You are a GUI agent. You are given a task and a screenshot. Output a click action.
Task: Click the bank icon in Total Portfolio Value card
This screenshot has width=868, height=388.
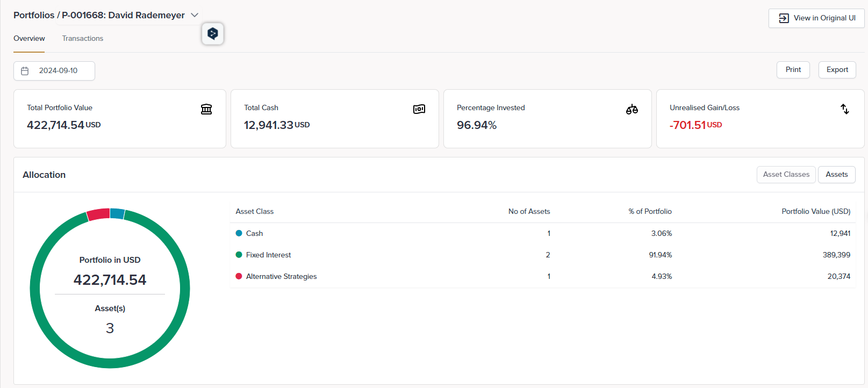(206, 109)
